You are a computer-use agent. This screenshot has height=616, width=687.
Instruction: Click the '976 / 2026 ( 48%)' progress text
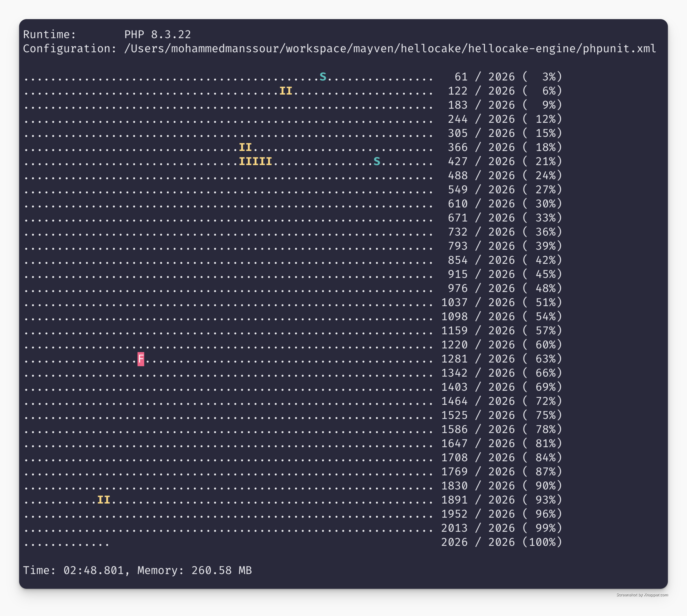click(x=505, y=288)
